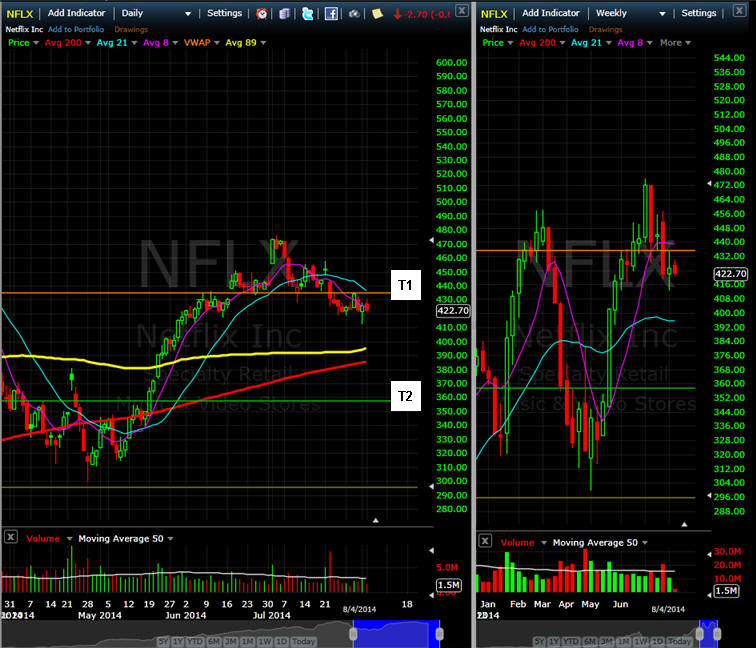The width and height of the screenshot is (756, 648).
Task: Grab the left handle of the daily range slider
Action: pos(353,634)
